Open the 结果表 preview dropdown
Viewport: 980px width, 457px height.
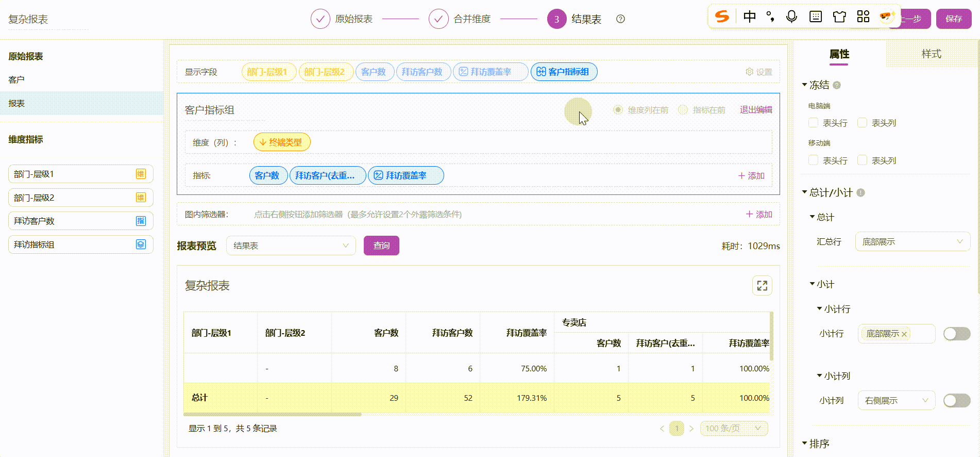pyautogui.click(x=291, y=246)
